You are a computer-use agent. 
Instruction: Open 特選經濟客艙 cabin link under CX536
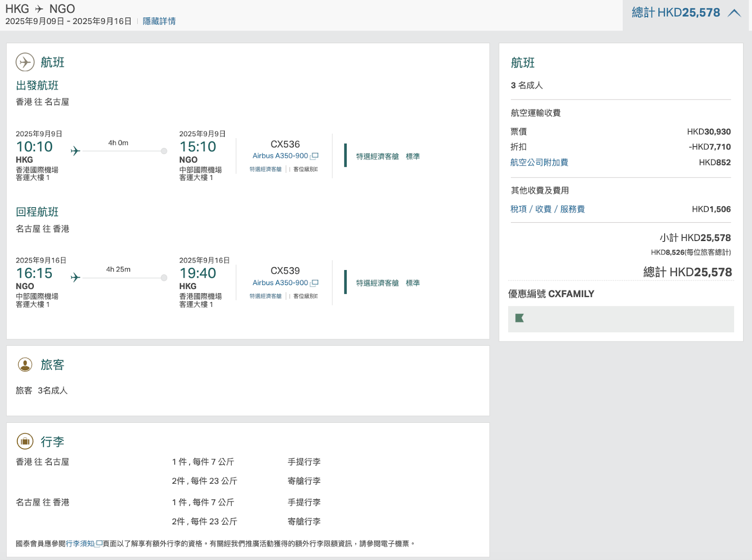[x=266, y=169]
